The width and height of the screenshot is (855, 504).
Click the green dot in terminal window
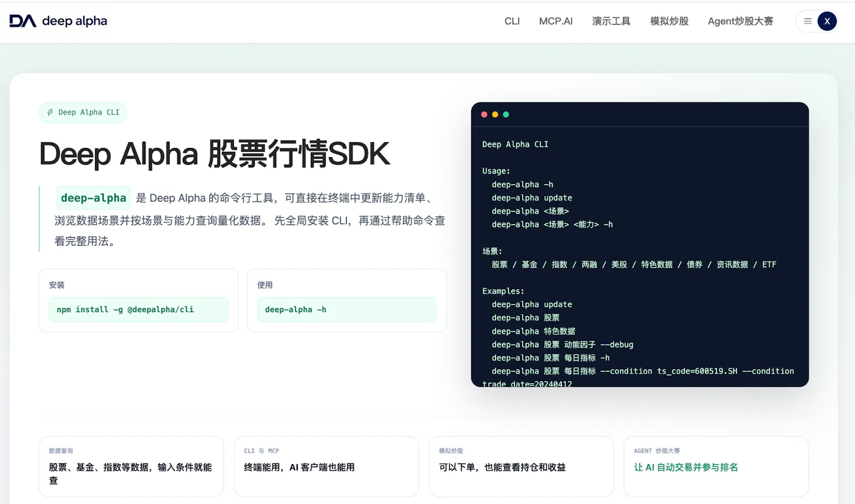(x=506, y=114)
